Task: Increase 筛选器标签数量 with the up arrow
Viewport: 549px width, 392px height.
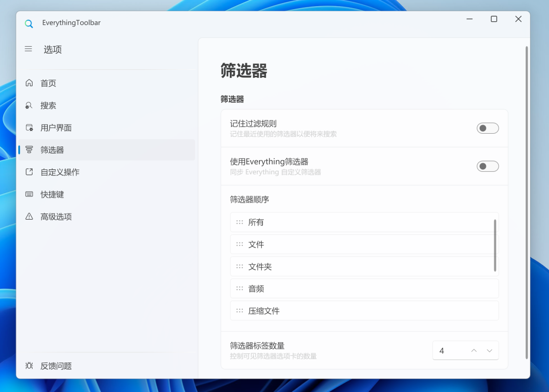Action: (x=474, y=351)
